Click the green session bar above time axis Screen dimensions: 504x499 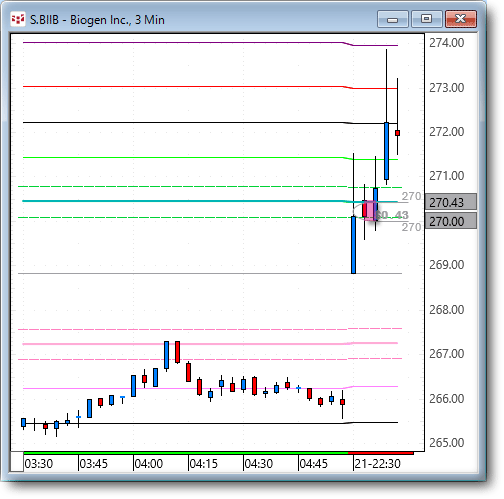pos(186,453)
